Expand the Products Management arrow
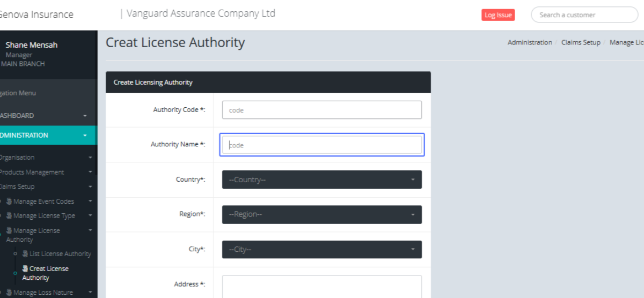 90,173
